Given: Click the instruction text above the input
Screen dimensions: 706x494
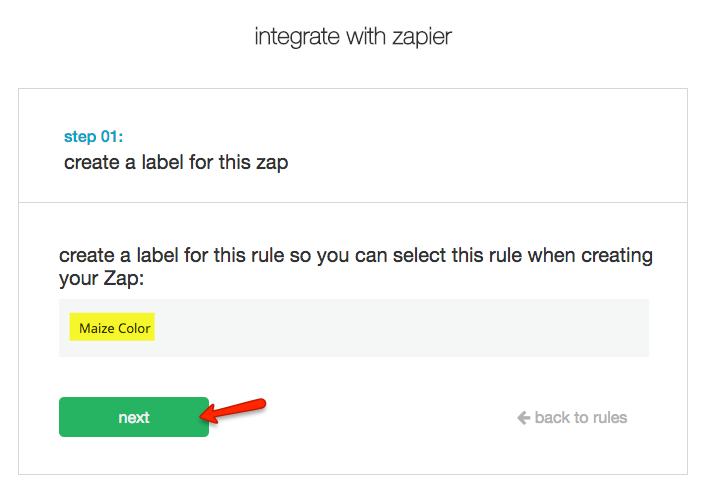Looking at the screenshot, I should tap(355, 256).
